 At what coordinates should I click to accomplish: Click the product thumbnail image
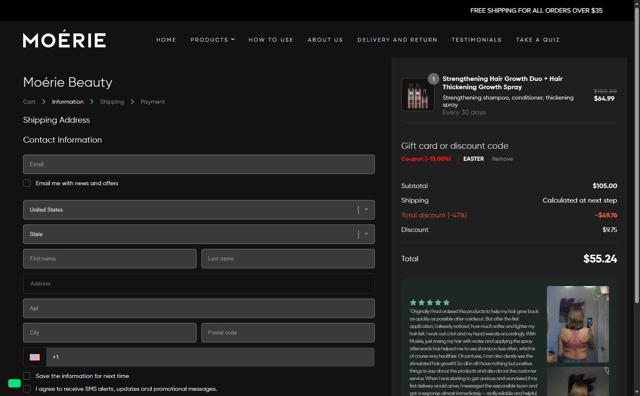point(417,95)
